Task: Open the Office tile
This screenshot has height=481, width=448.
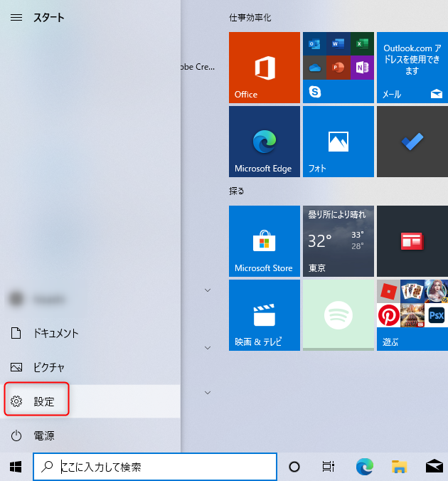Action: pyautogui.click(x=264, y=68)
